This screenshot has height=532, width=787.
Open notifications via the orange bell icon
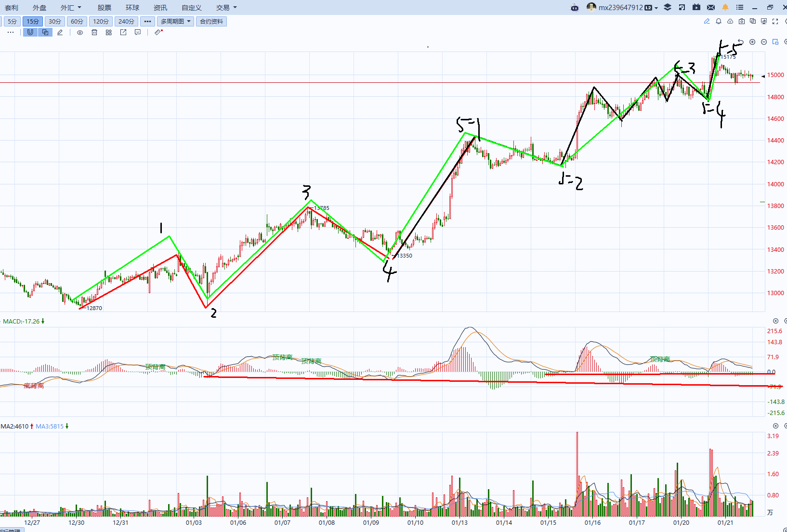725,7
